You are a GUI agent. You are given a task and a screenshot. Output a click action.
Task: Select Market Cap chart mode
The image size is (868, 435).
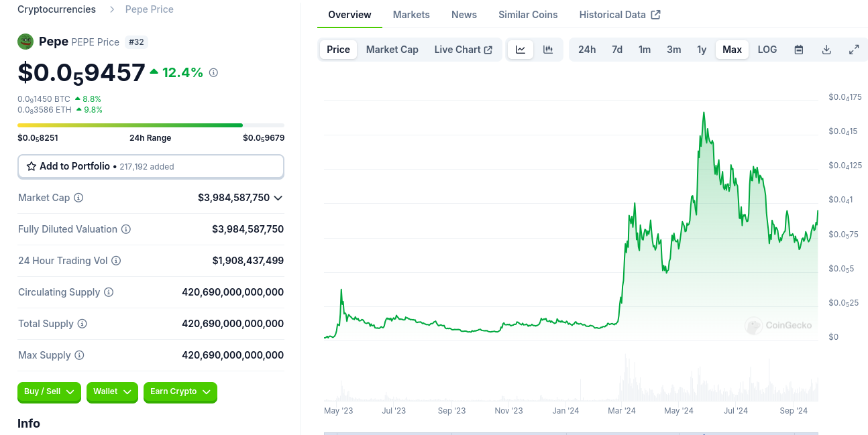[x=392, y=50]
